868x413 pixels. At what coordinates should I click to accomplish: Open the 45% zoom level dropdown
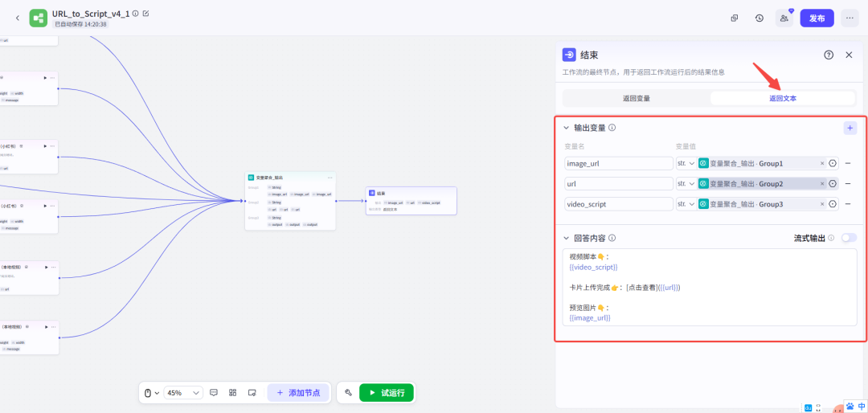(x=184, y=393)
